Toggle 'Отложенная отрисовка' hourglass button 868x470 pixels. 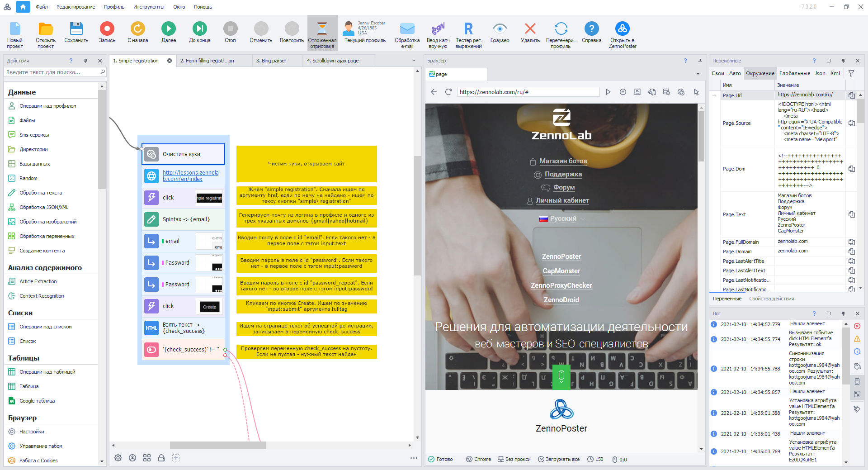pos(322,32)
